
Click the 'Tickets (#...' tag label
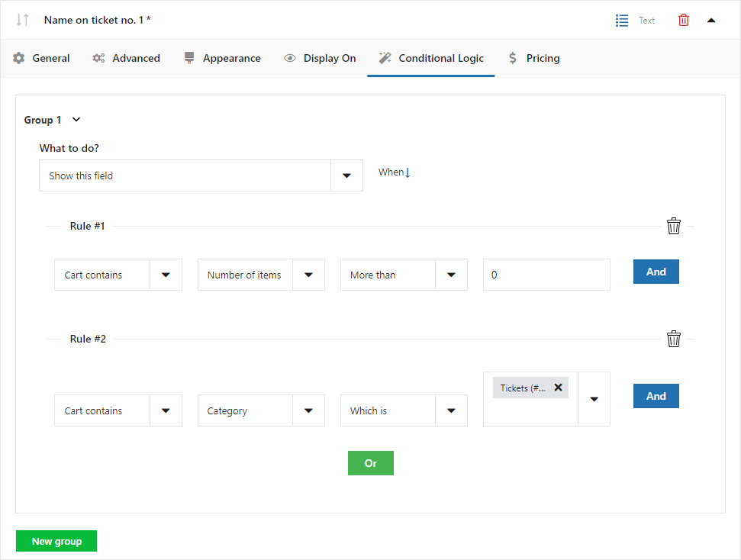(x=523, y=388)
